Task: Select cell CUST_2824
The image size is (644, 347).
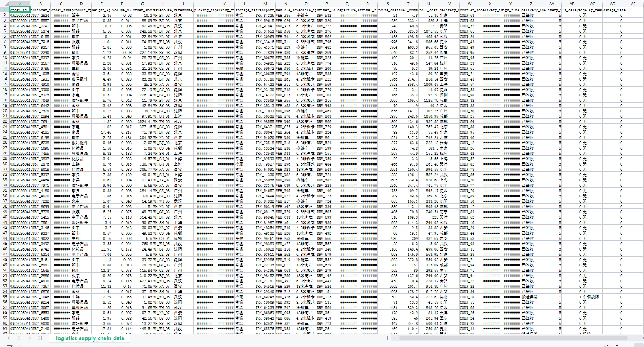Action: [40, 15]
